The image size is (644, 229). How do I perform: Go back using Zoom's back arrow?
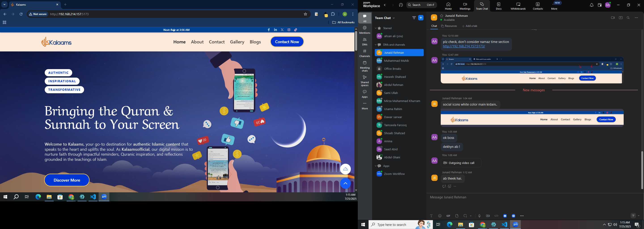pyautogui.click(x=385, y=5)
